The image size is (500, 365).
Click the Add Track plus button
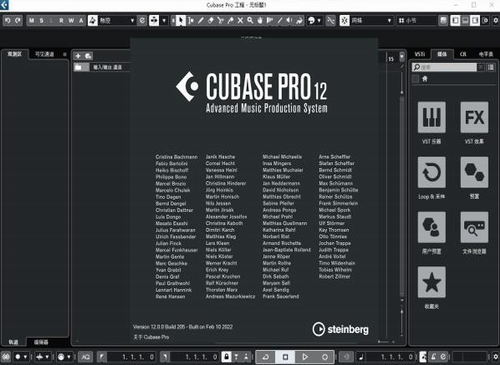coord(78,56)
